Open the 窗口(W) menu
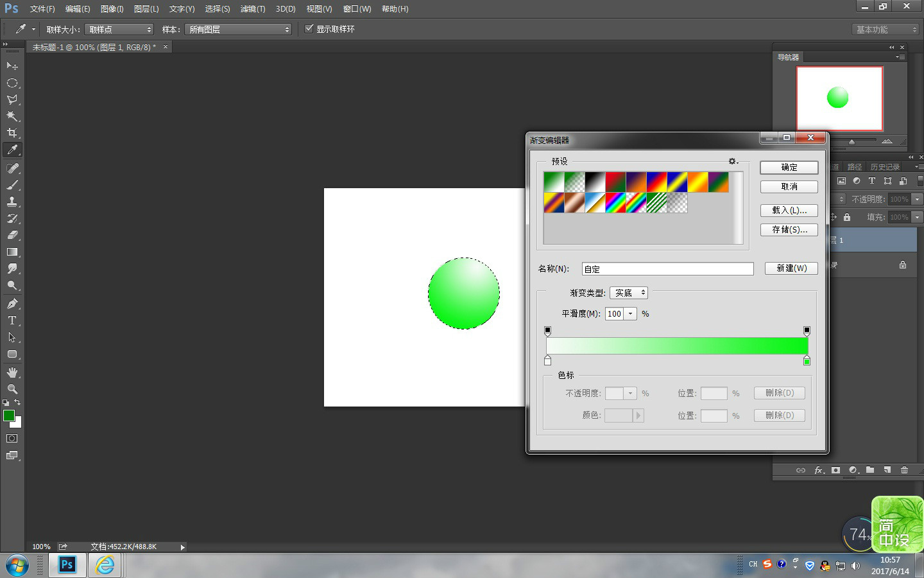Viewport: 924px width, 578px height. tap(357, 9)
